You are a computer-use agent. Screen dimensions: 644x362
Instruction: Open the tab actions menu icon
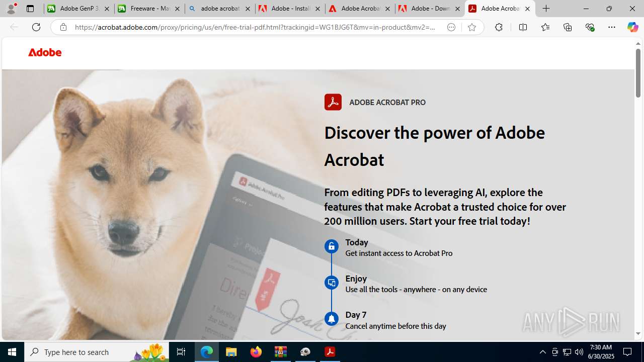[x=30, y=9]
